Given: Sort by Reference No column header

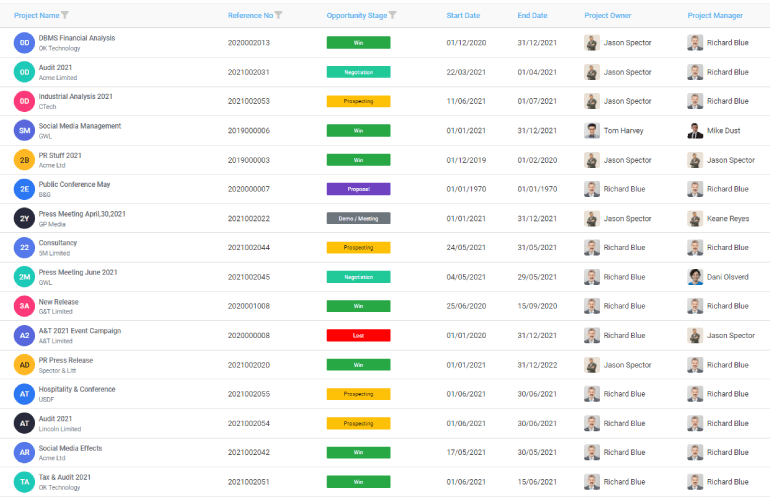Looking at the screenshot, I should click(250, 15).
